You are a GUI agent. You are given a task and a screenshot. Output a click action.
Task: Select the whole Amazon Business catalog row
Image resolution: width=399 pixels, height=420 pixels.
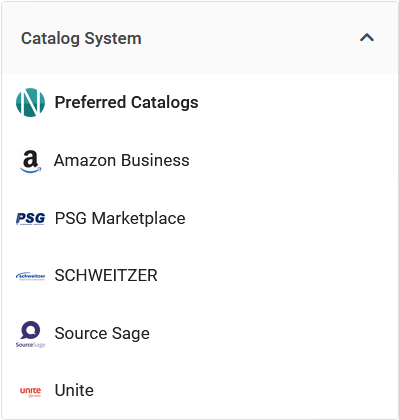tap(199, 161)
